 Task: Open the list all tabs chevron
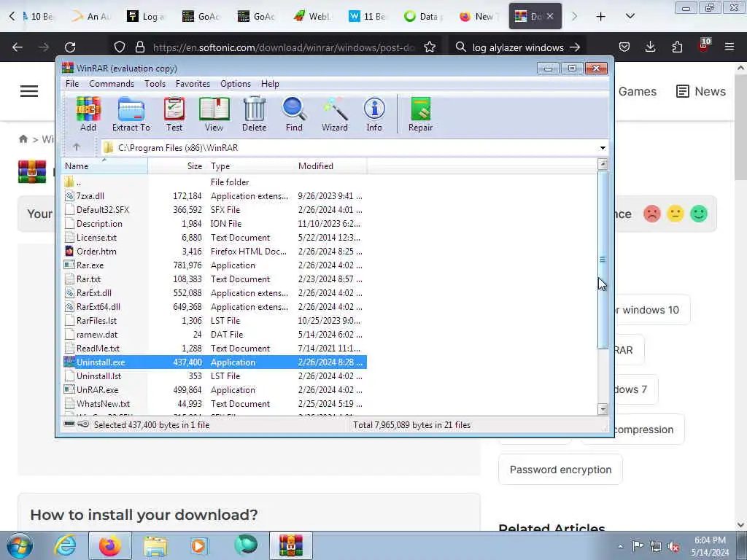tap(630, 16)
